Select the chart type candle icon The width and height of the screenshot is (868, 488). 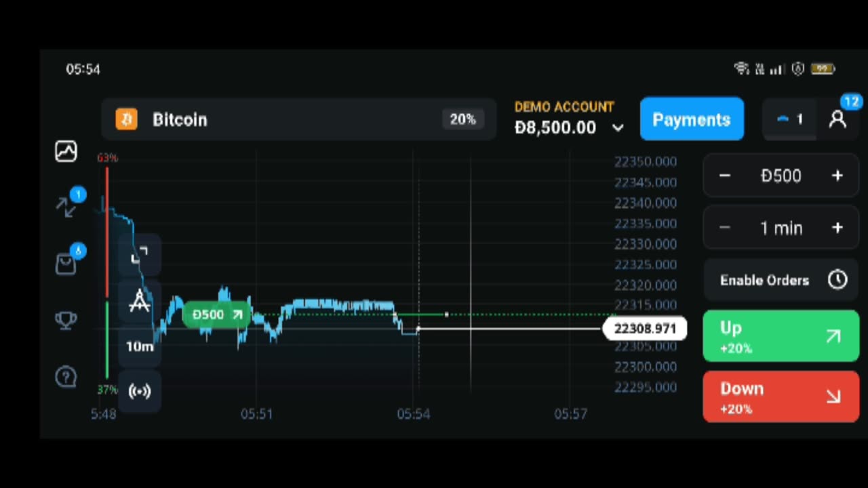[x=140, y=256]
